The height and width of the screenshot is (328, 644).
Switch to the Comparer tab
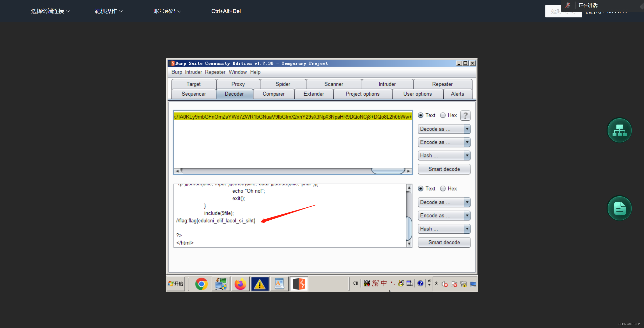273,94
